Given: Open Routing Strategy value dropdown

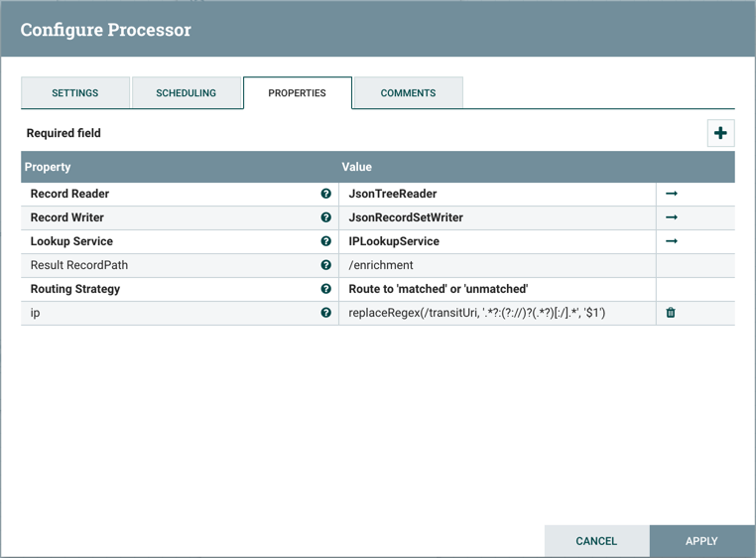Looking at the screenshot, I should click(496, 289).
